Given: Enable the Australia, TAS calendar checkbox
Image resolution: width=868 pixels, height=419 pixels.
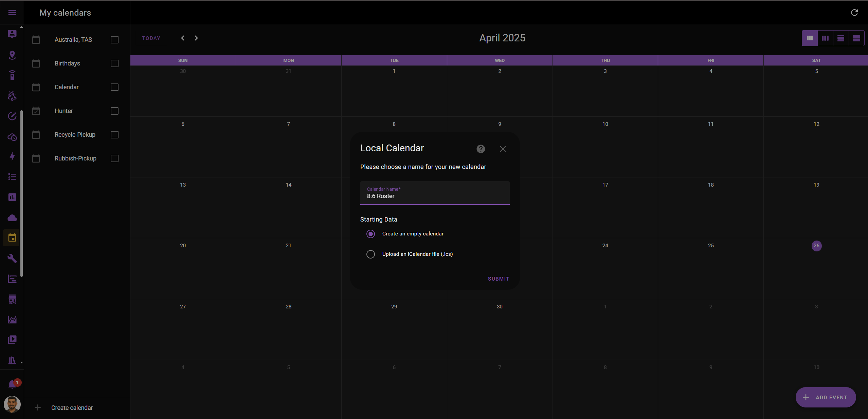Looking at the screenshot, I should 114,40.
